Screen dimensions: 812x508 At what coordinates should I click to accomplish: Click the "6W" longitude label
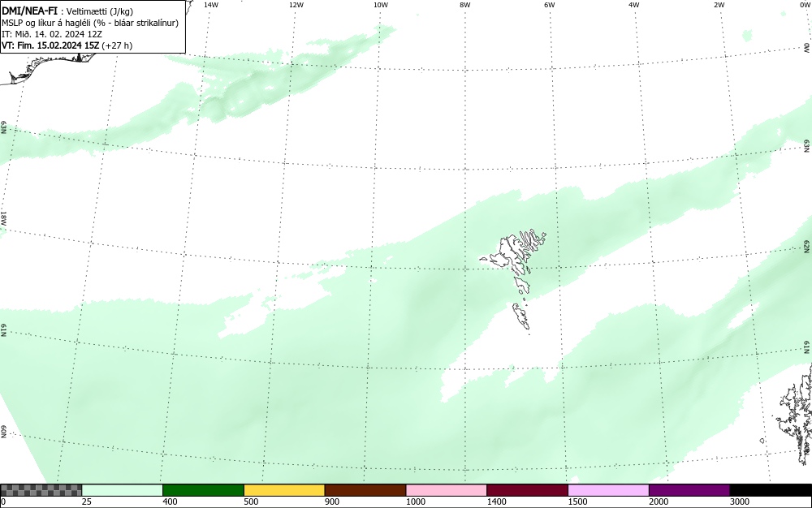pyautogui.click(x=550, y=5)
